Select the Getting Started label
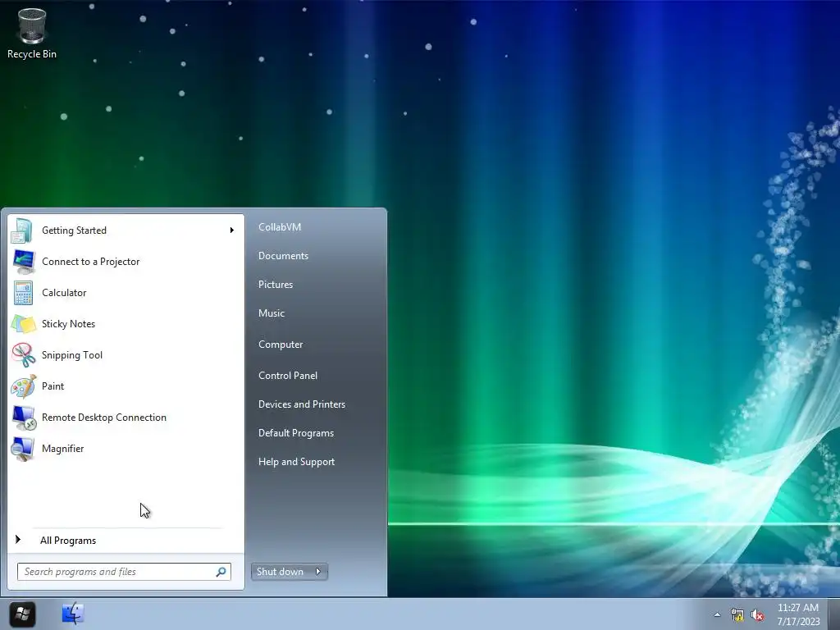The height and width of the screenshot is (630, 840). tap(74, 231)
